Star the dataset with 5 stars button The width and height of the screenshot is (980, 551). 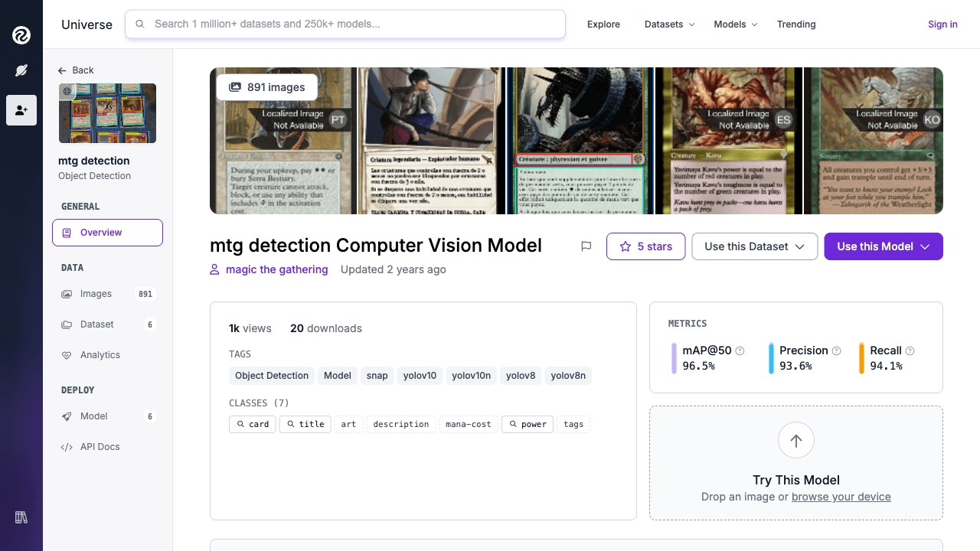pyautogui.click(x=645, y=246)
